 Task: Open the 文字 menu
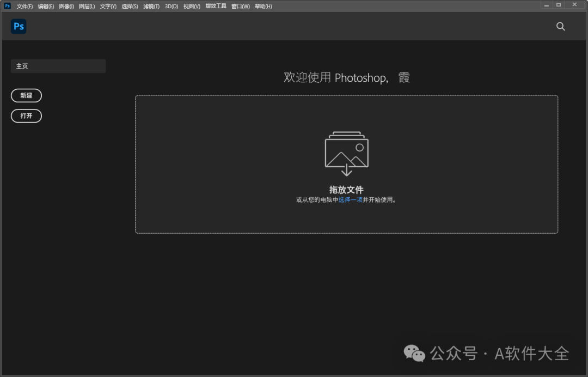107,6
